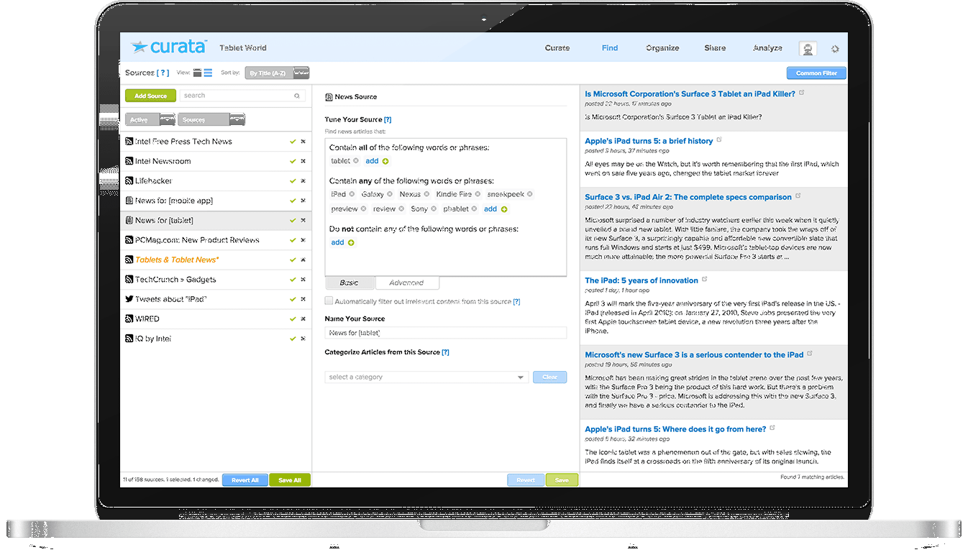Delete the Lifehacker source with X
The height and width of the screenshot is (560, 968).
303,181
